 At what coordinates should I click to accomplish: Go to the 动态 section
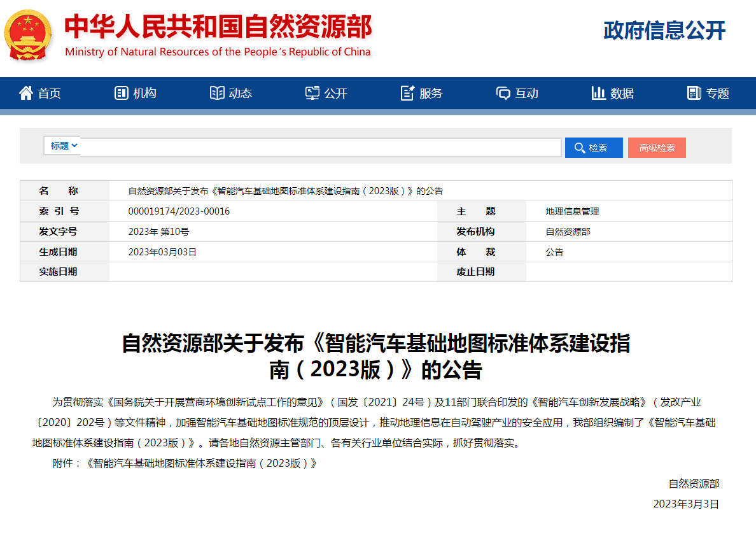tap(231, 93)
